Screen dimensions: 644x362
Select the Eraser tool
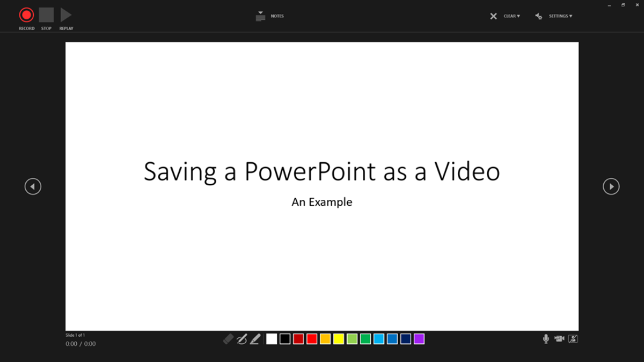pyautogui.click(x=229, y=339)
